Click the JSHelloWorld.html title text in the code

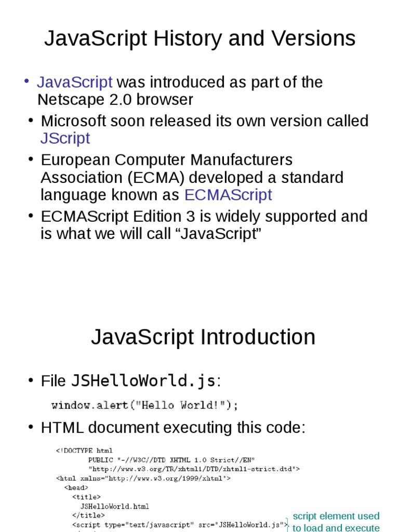[x=114, y=506]
